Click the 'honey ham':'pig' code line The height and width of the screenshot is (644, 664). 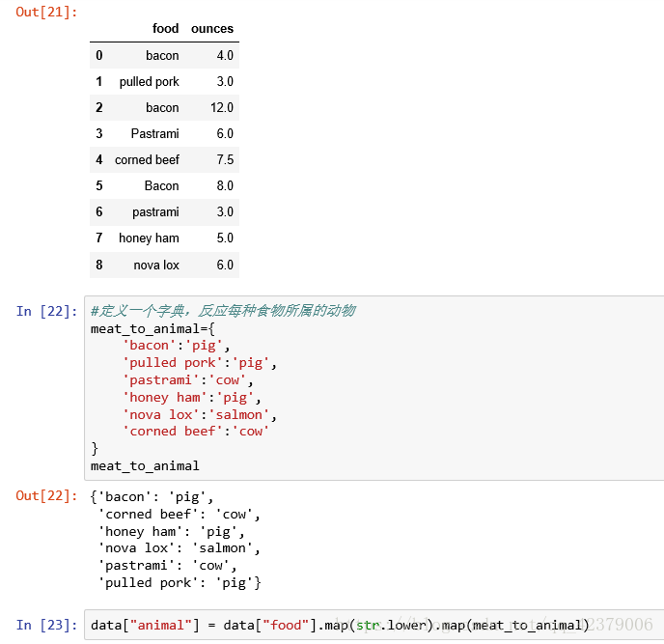[x=191, y=398]
